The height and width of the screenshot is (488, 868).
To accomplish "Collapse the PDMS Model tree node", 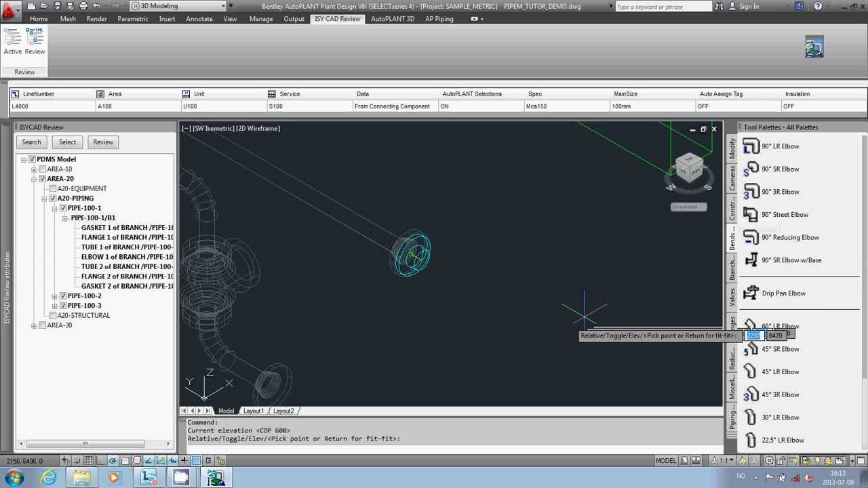I will click(x=24, y=159).
